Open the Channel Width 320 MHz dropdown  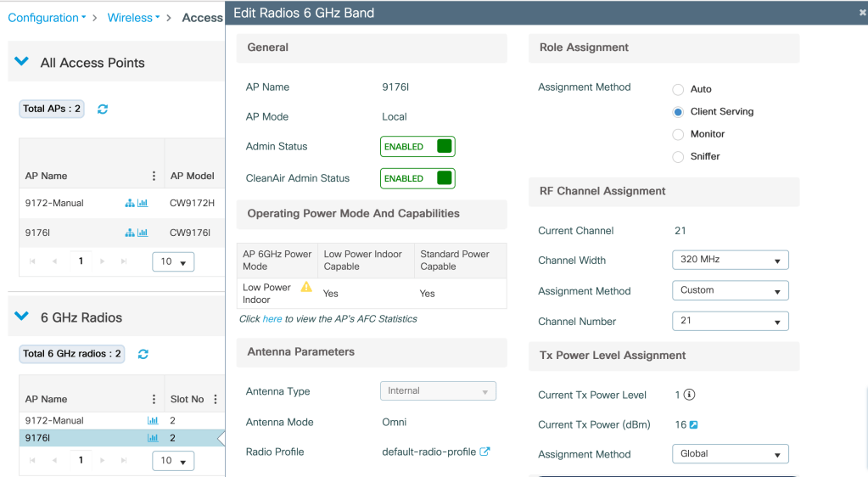point(730,260)
